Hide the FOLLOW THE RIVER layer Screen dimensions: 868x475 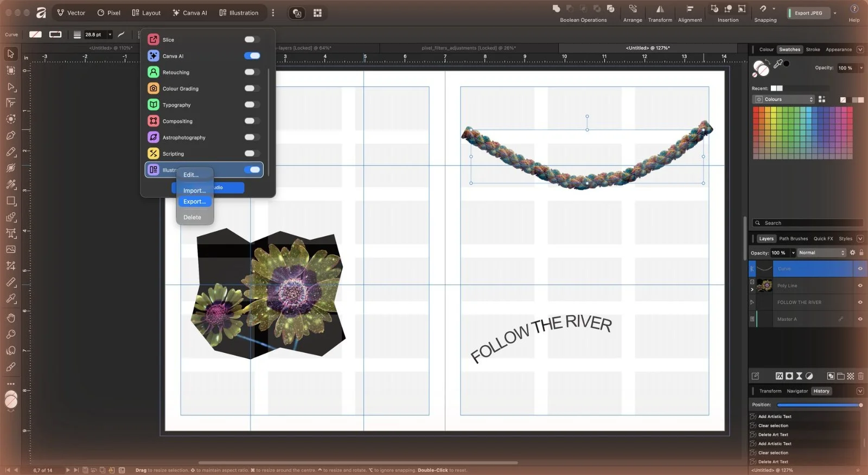(x=860, y=302)
